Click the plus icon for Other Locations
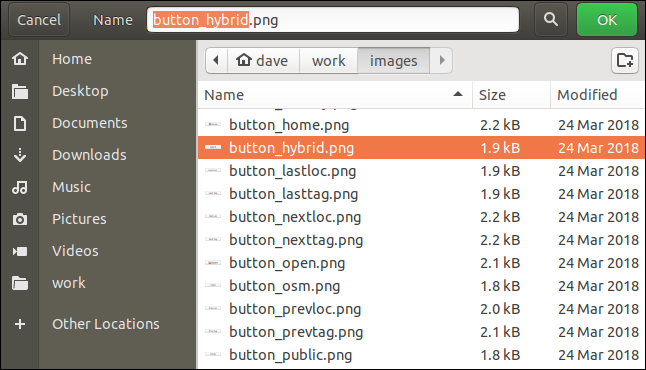Screen dimensions: 646x370 click(x=20, y=324)
